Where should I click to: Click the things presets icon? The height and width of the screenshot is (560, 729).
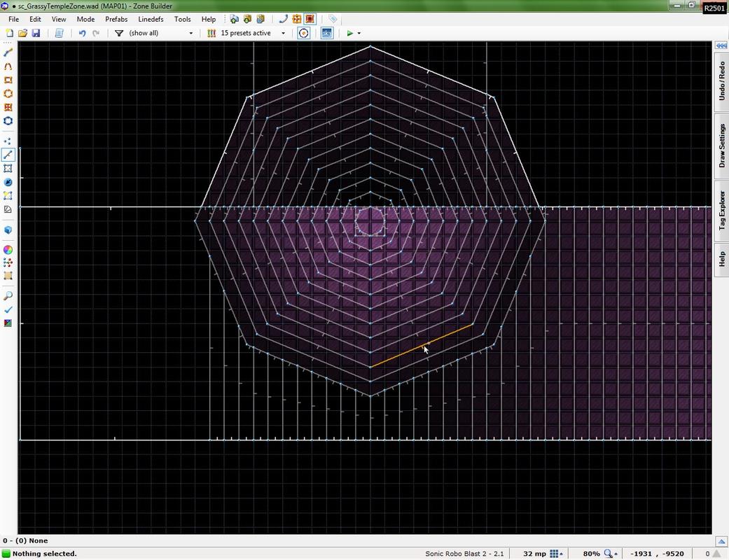pyautogui.click(x=211, y=33)
